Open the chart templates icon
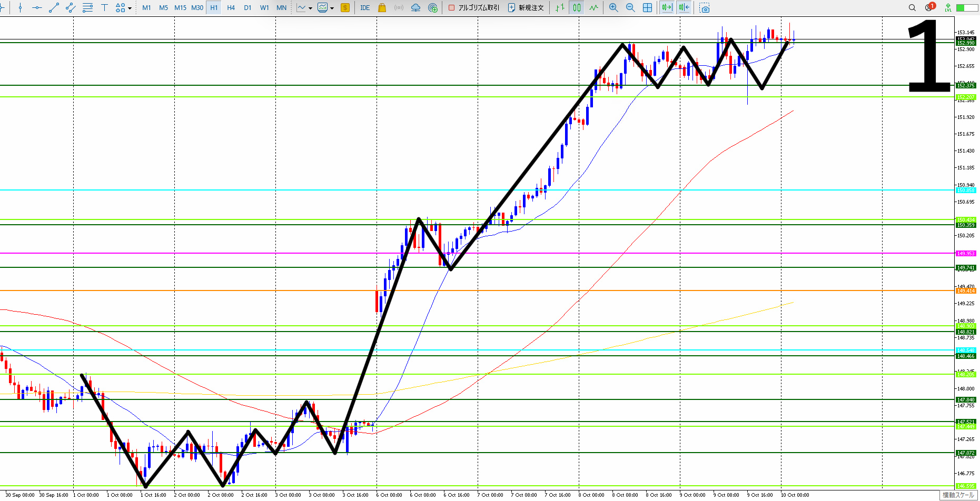This screenshot has height=501, width=980. tap(323, 8)
